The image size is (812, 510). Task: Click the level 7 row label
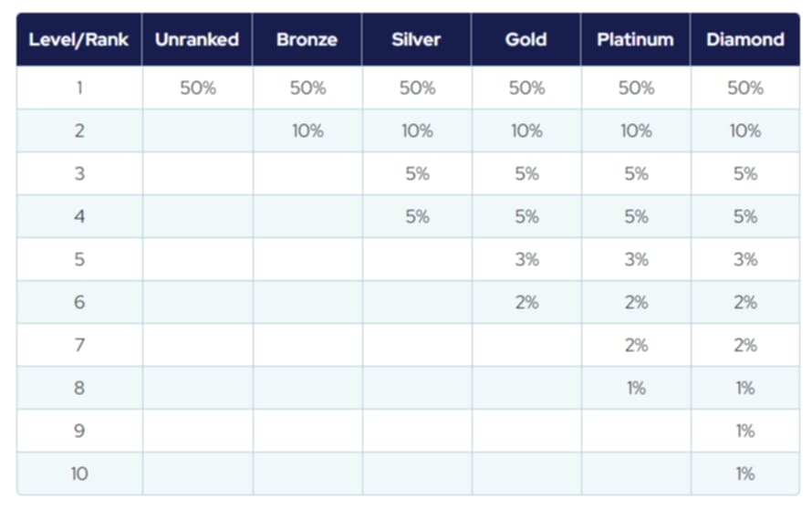79,345
